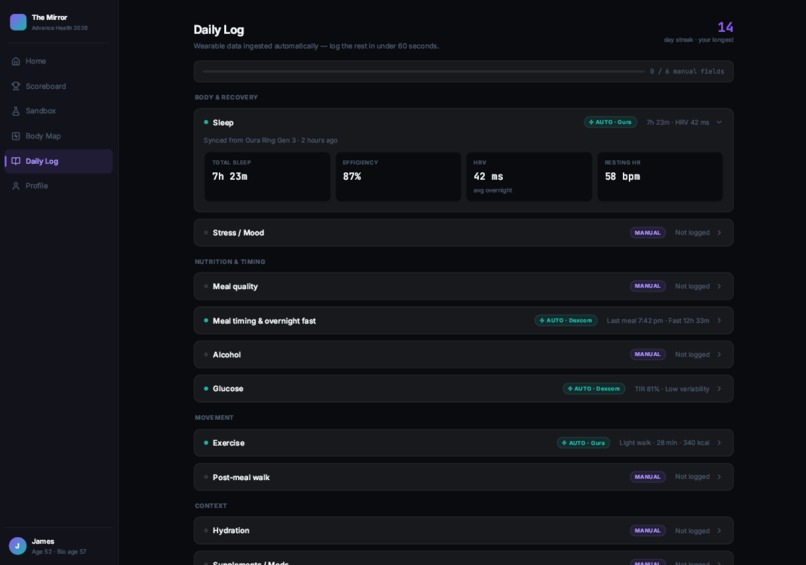Click AUTO · Oura badge on Exercise
806x565 pixels.
[x=583, y=443]
